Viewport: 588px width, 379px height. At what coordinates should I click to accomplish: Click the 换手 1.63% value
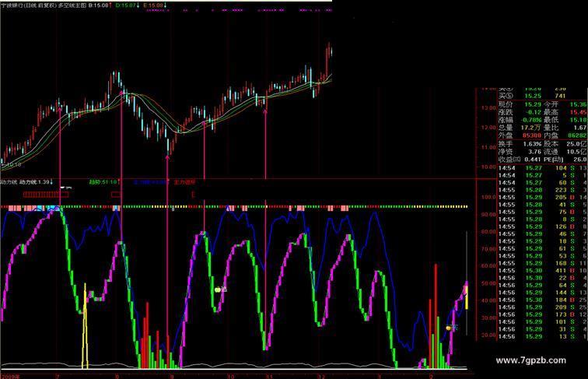pyautogui.click(x=533, y=144)
